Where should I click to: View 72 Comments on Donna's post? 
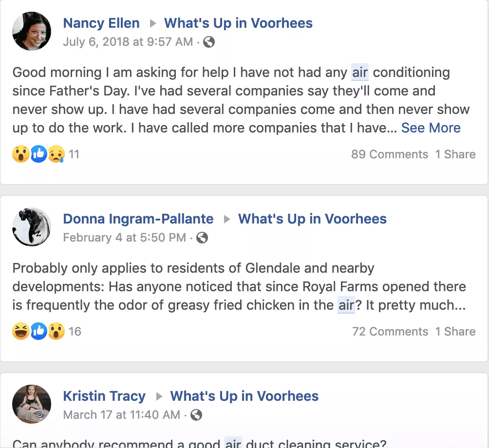390,332
